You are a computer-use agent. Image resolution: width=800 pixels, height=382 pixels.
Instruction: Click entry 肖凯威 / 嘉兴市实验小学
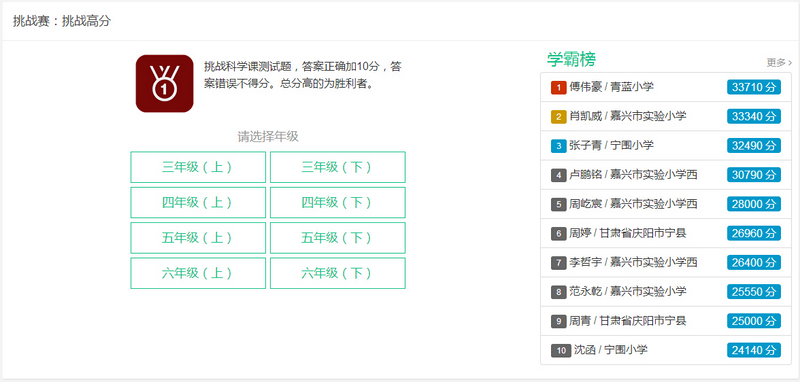[628, 116]
